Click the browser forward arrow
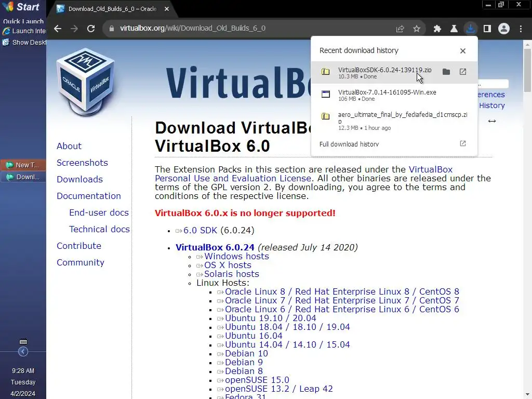The image size is (532, 399). [x=74, y=29]
